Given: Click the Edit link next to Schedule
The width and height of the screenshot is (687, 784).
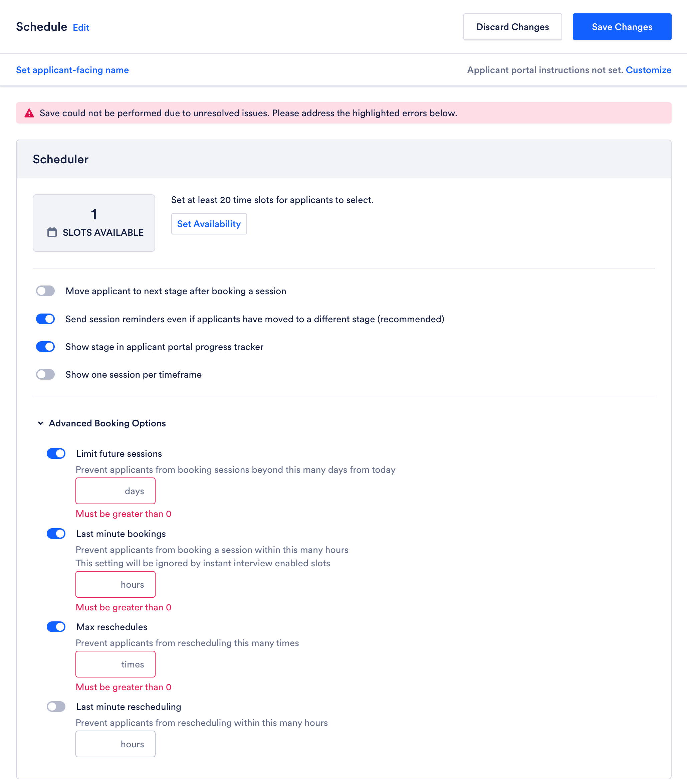Looking at the screenshot, I should click(x=81, y=28).
